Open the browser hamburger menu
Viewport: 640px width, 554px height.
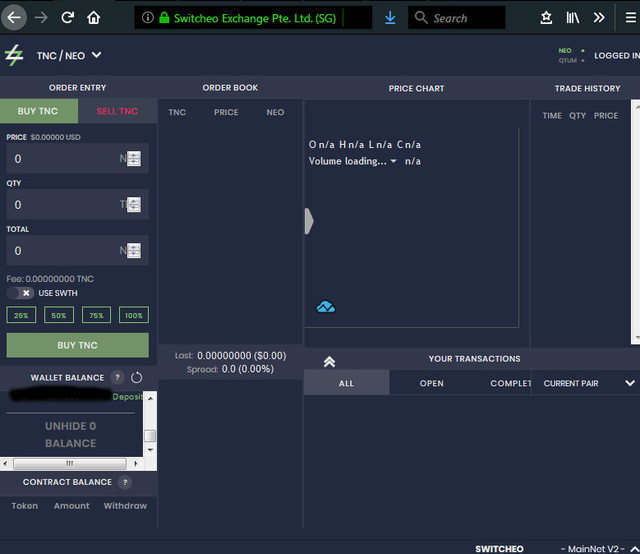coord(631,18)
